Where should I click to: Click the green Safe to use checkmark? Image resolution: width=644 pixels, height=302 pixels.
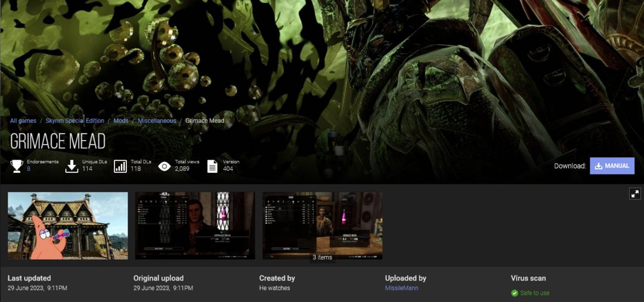click(x=514, y=293)
